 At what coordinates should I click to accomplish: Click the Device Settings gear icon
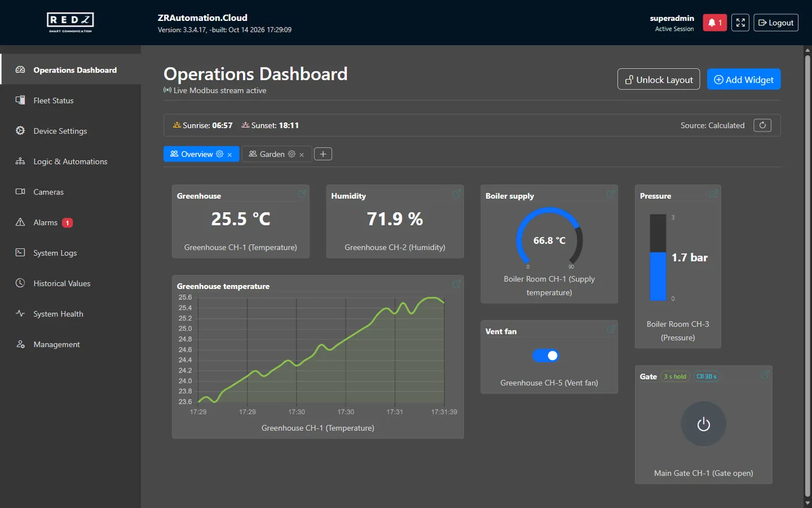[x=20, y=131]
